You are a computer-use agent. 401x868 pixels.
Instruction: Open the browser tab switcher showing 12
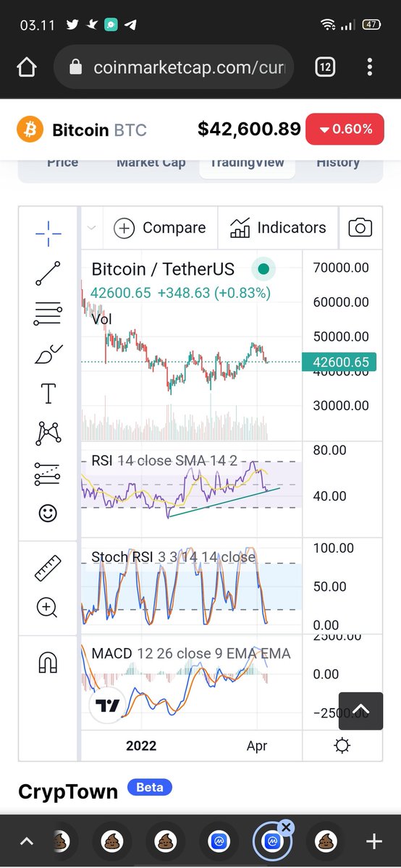(325, 67)
